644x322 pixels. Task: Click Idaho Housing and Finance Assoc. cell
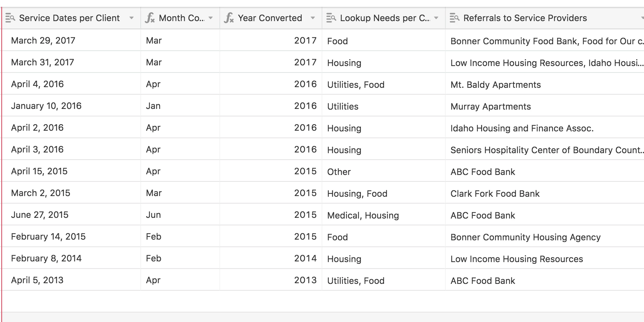click(545, 127)
